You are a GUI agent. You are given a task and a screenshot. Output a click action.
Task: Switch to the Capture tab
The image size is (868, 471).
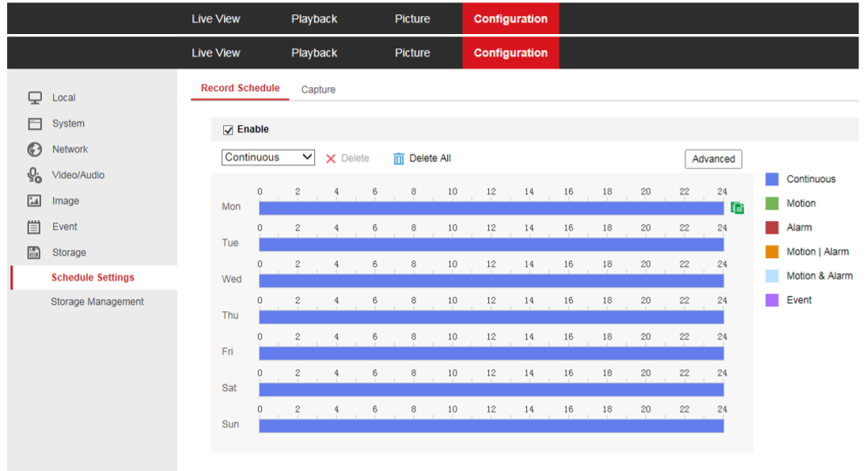point(318,89)
